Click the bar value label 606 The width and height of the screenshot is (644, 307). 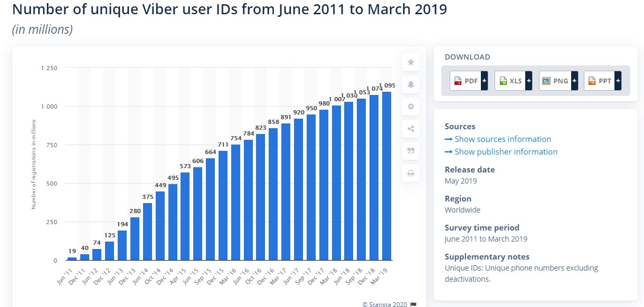click(198, 160)
